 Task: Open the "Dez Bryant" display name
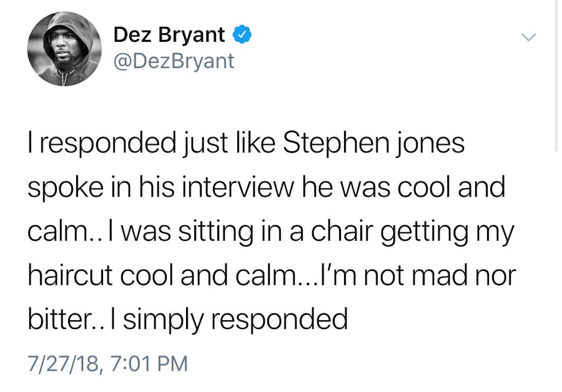point(169,36)
